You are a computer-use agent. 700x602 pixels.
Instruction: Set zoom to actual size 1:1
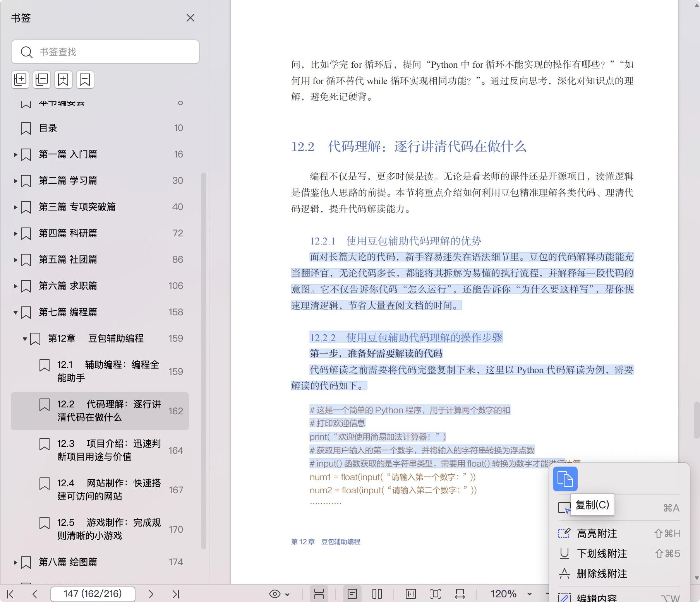(411, 594)
